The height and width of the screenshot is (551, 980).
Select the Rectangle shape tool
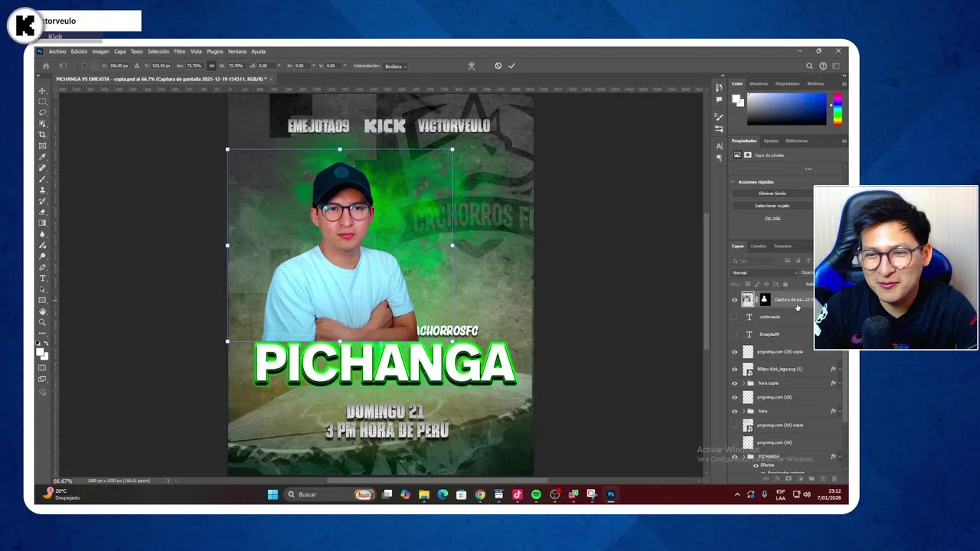[x=42, y=300]
